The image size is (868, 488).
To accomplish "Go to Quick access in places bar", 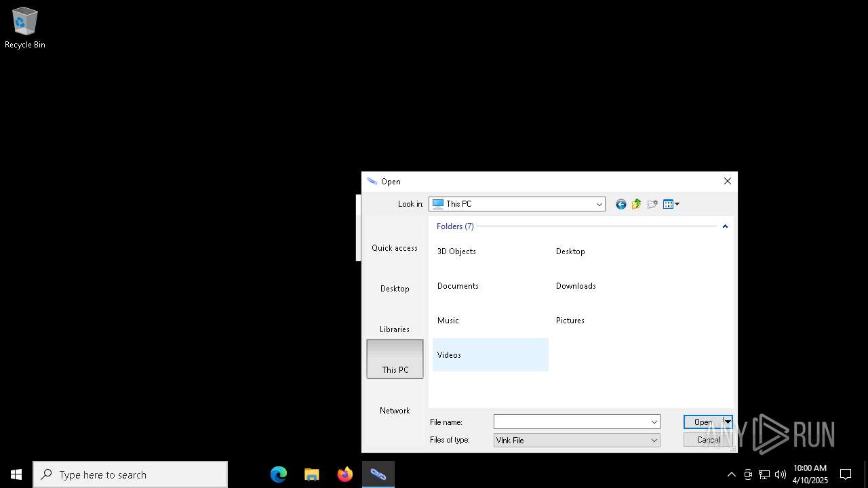I will click(x=395, y=237).
